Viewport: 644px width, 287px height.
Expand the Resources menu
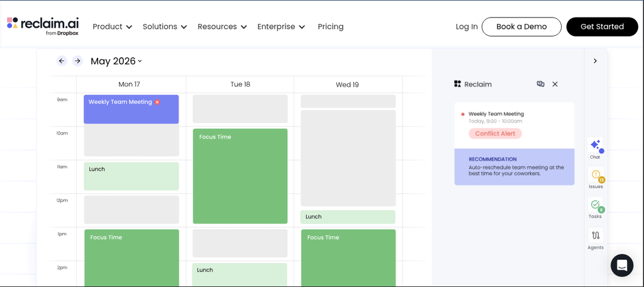click(x=222, y=26)
